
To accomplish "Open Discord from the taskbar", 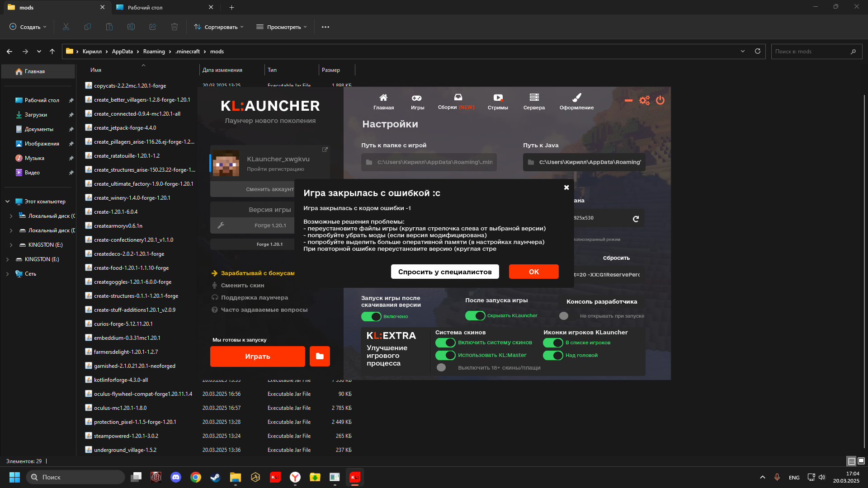I will 176,477.
